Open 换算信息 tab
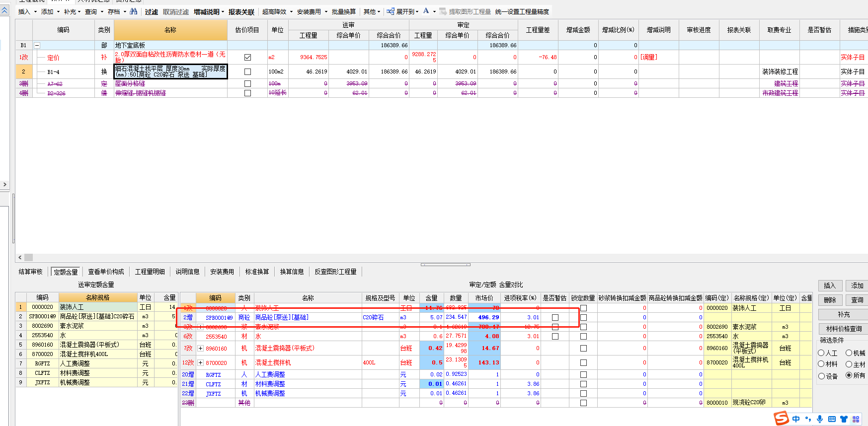Image resolution: width=868 pixels, height=426 pixels. (292, 272)
